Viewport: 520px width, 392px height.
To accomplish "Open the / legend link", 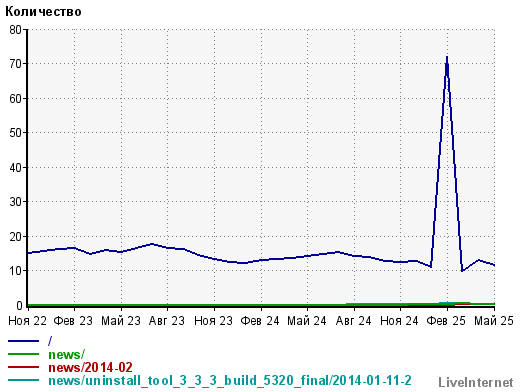I will pyautogui.click(x=50, y=341).
